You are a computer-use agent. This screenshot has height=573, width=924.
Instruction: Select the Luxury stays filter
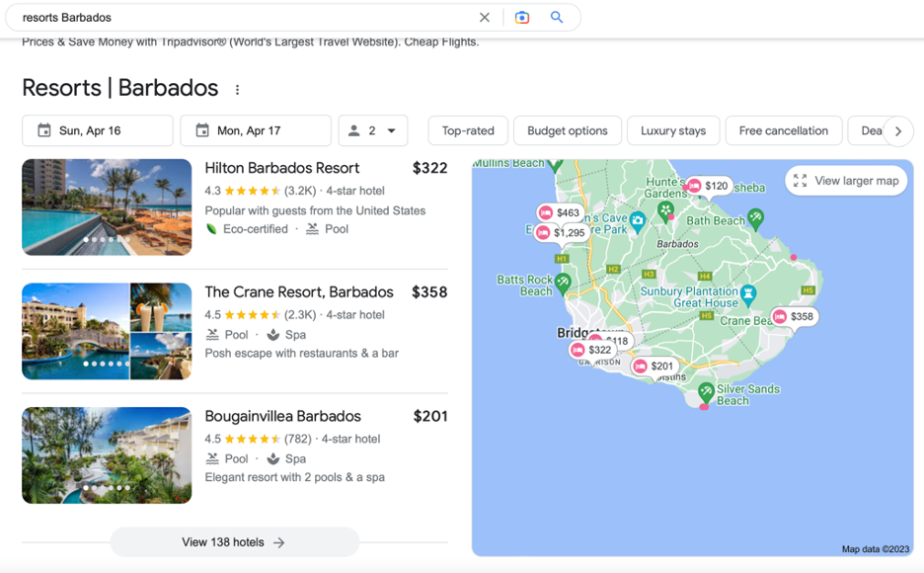click(673, 130)
